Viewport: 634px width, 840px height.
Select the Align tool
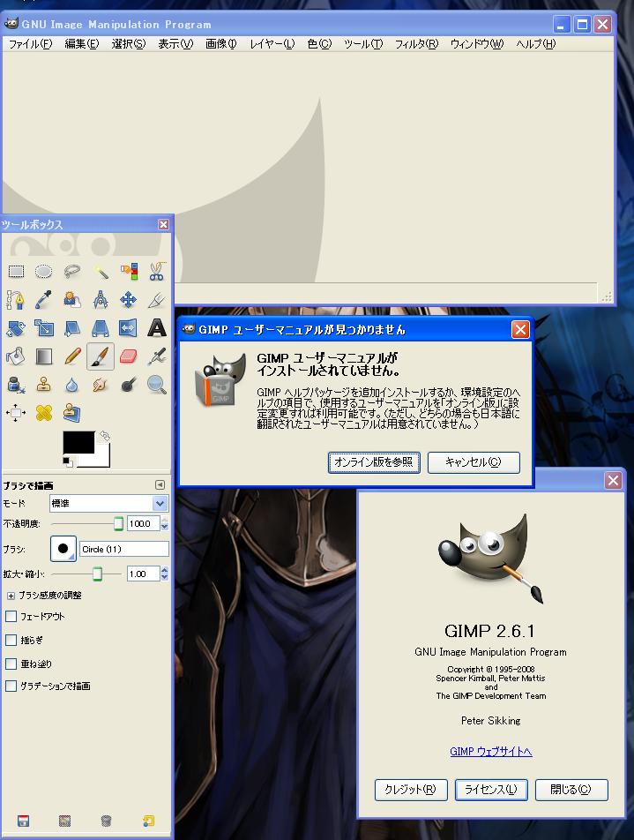coord(16,413)
